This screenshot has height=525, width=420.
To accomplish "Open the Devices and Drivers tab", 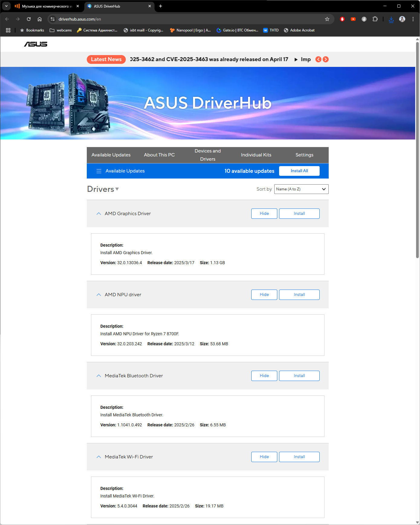I will tap(208, 155).
